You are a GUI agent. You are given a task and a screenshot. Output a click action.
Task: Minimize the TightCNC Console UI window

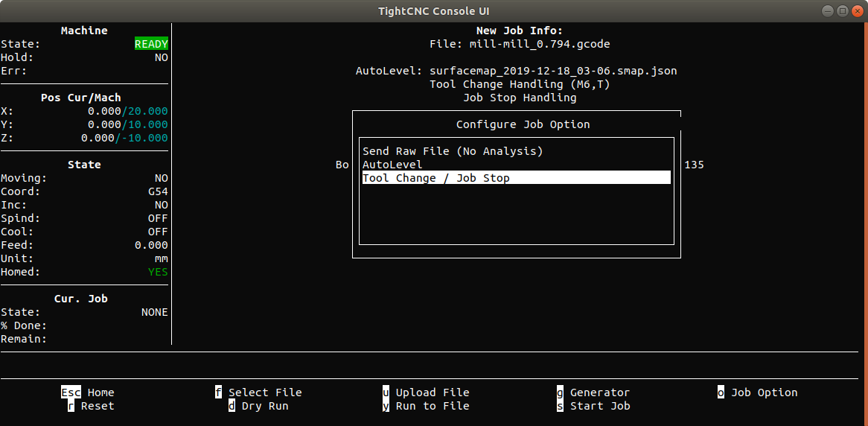(x=828, y=11)
